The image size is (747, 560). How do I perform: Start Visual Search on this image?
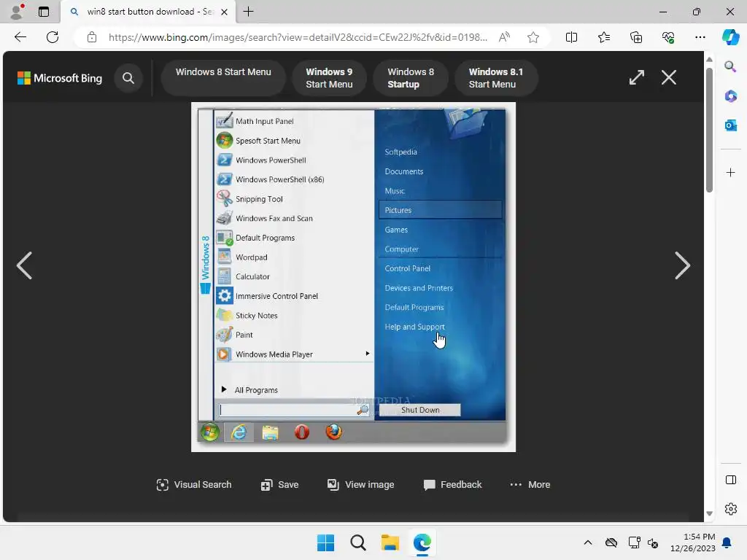point(194,485)
